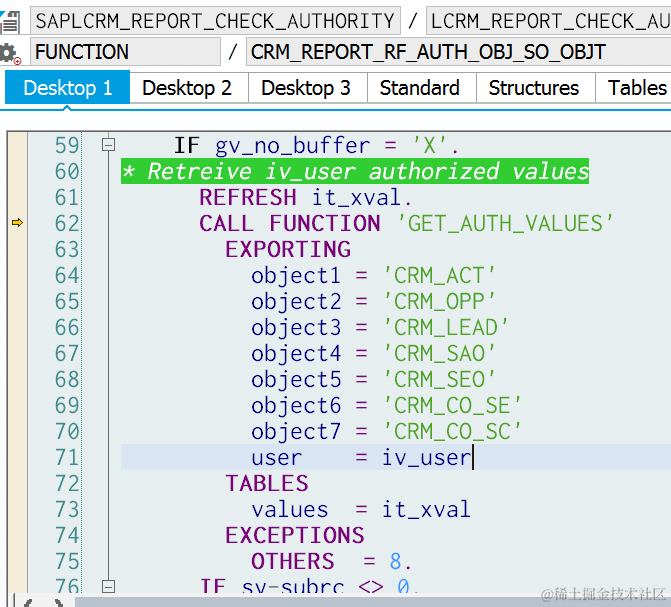Collapse the IF block at line 59
The width and height of the screenshot is (671, 607).
(x=108, y=145)
